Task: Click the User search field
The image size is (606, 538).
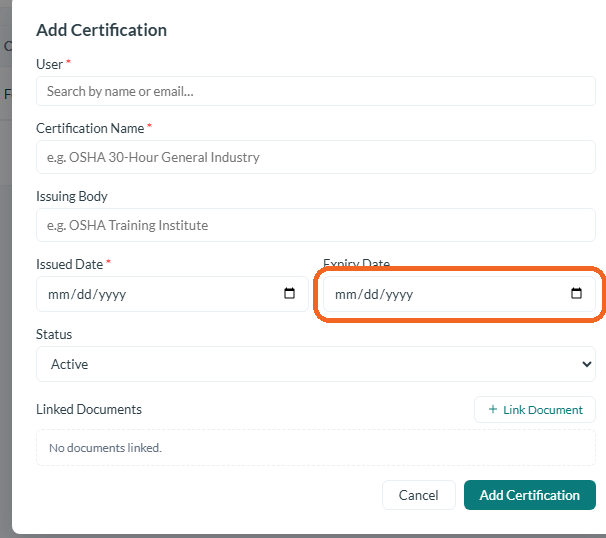Action: click(316, 91)
